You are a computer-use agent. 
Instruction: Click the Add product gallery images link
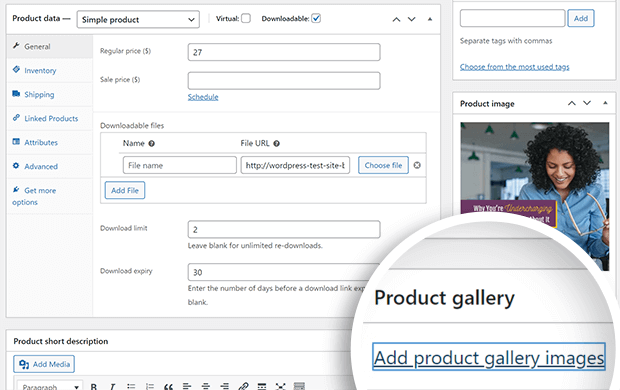tap(489, 358)
